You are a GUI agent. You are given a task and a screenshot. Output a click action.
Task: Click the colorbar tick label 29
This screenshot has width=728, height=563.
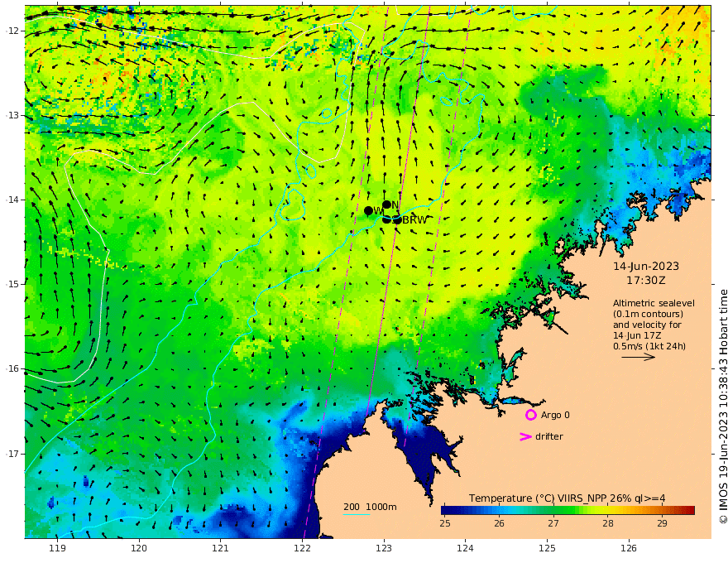coord(662,523)
